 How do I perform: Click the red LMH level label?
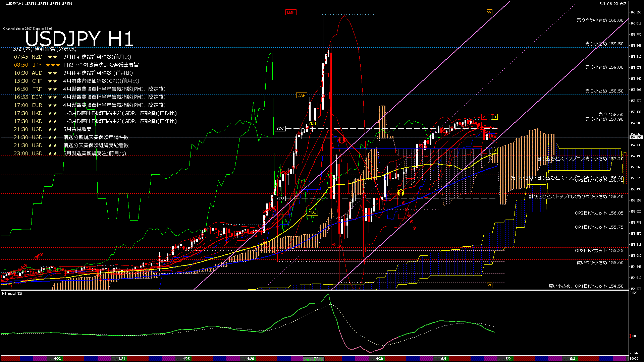(290, 12)
